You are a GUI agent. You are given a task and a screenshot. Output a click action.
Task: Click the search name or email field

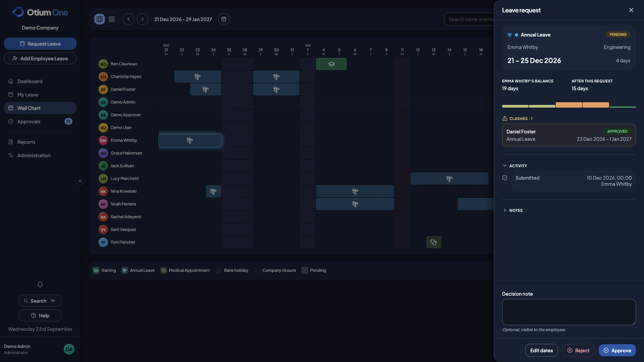point(470,19)
